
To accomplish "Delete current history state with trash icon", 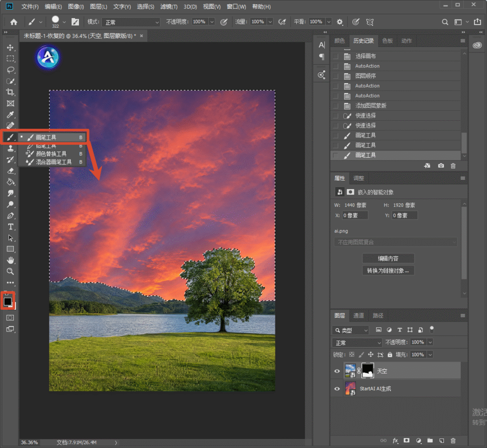I will point(453,166).
